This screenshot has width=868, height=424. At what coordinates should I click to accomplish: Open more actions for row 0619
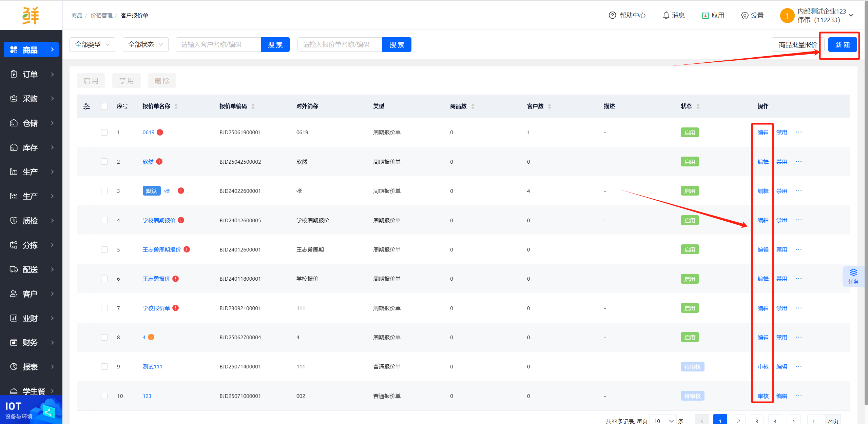click(799, 132)
